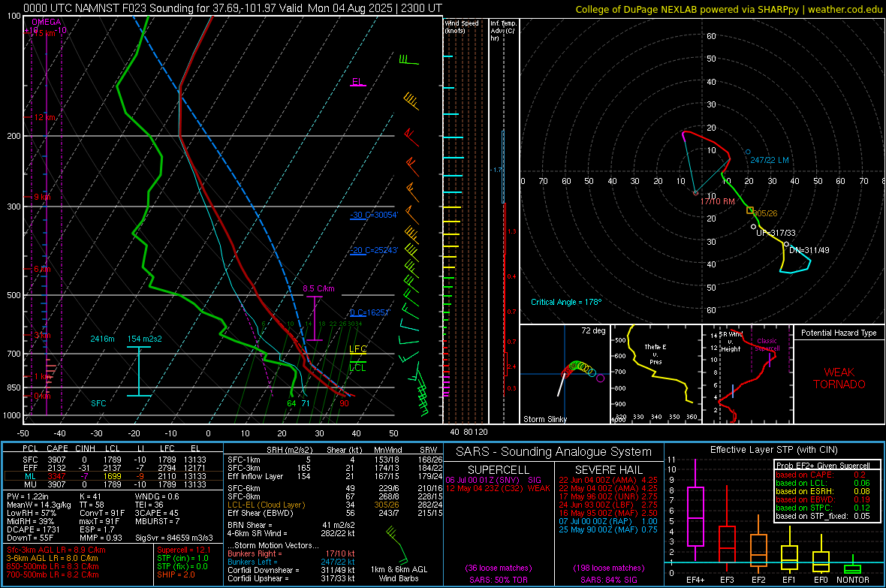The width and height of the screenshot is (886, 588).
Task: Click the STP (cin) = 1.0 value
Action: [182, 558]
